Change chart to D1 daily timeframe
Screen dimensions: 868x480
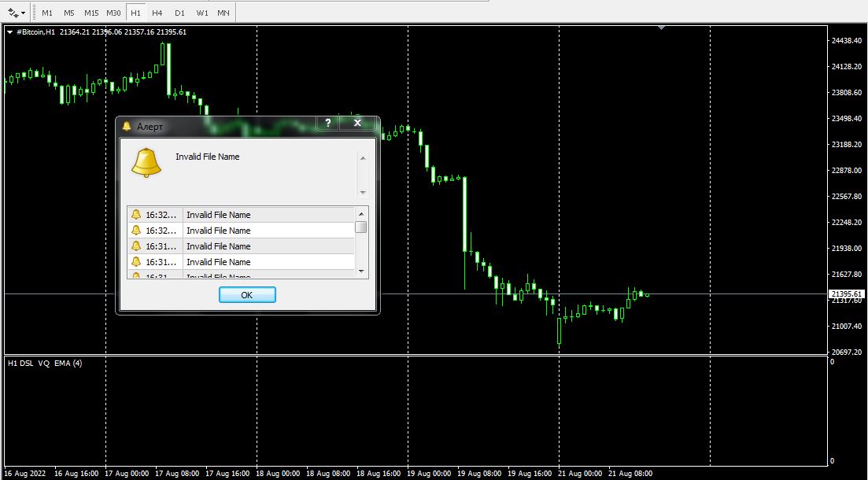pyautogui.click(x=179, y=12)
